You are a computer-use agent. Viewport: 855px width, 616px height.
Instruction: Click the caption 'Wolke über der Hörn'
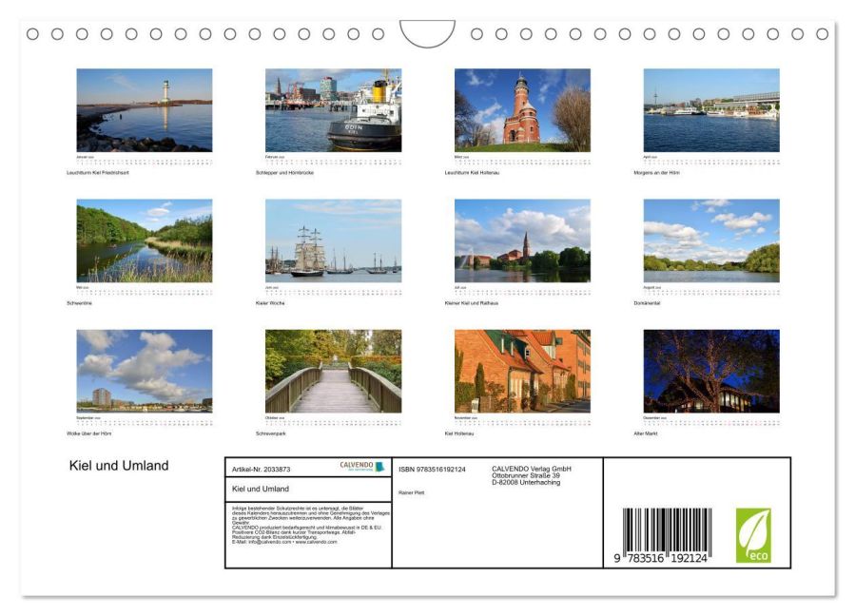coord(88,433)
